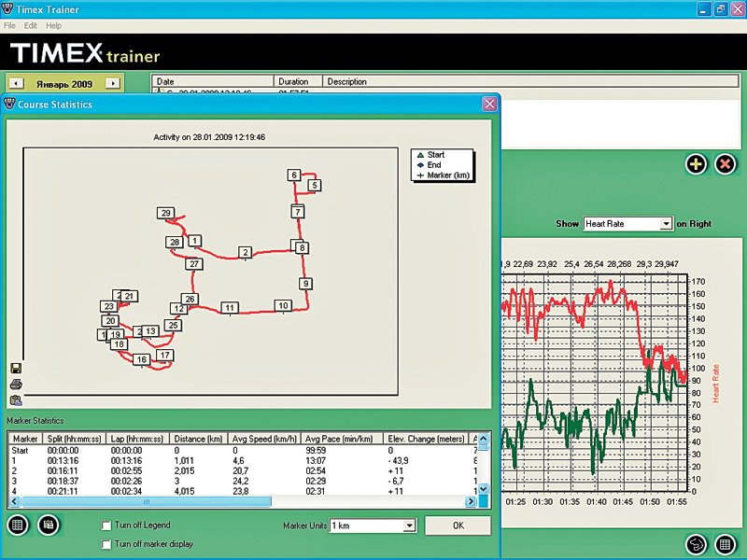This screenshot has width=747, height=560.
Task: Select the split time 00:13:16 cell
Action: pyautogui.click(x=62, y=460)
